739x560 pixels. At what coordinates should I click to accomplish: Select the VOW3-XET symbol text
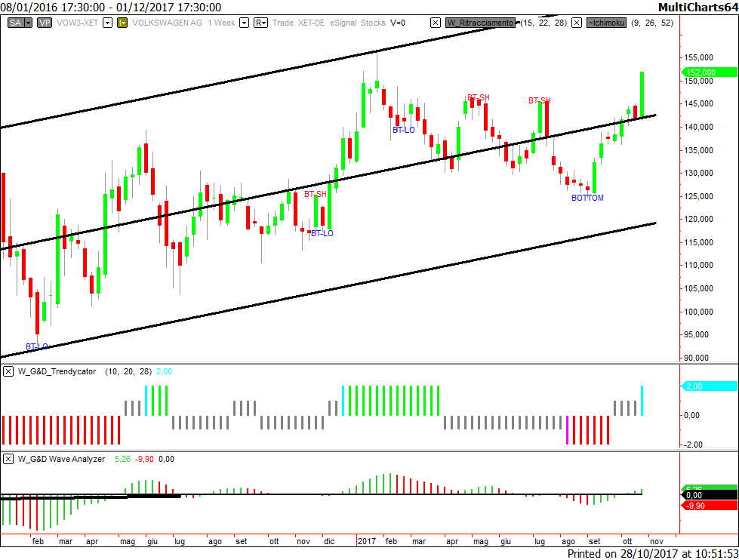[77, 23]
